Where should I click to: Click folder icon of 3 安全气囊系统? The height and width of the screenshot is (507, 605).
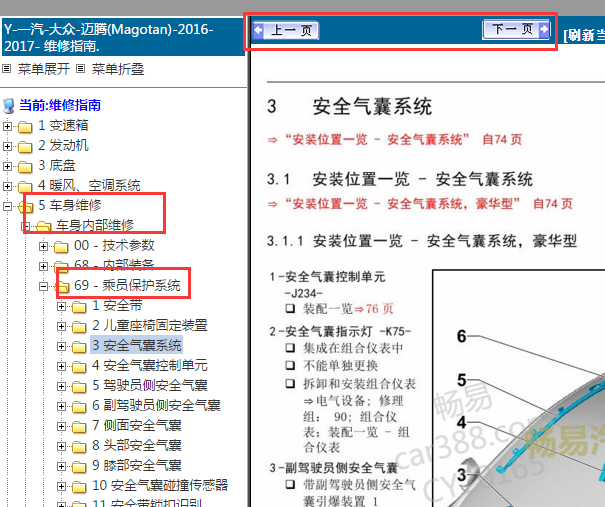coord(79,346)
